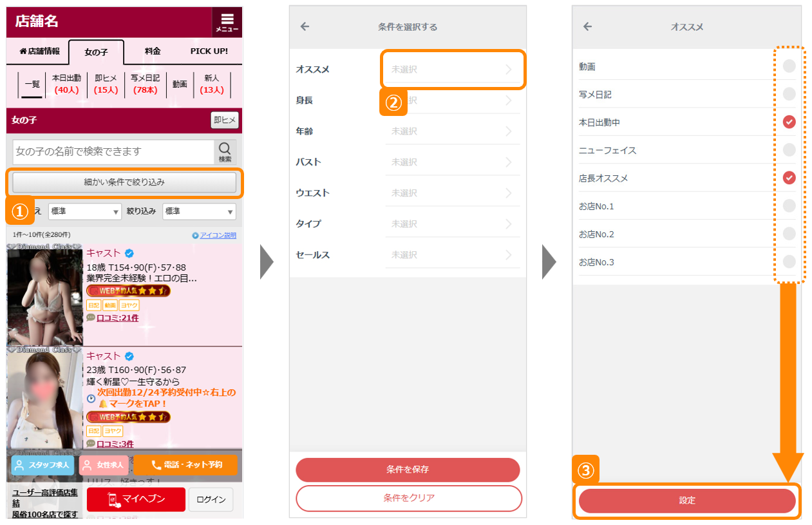Open マイヘブン from the bottom bar
This screenshot has height=525, width=812.
(136, 499)
